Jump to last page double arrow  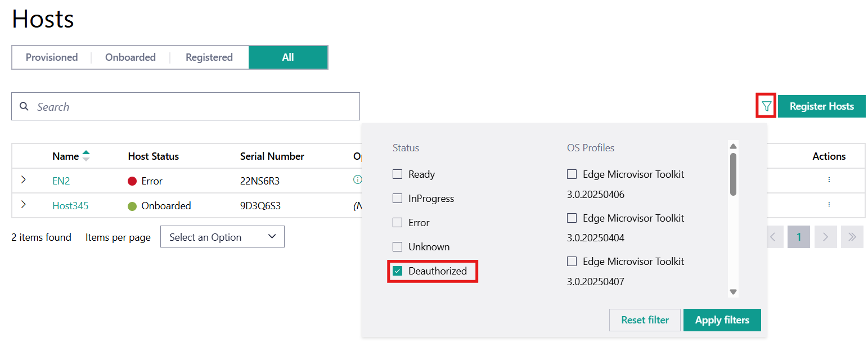(x=852, y=237)
